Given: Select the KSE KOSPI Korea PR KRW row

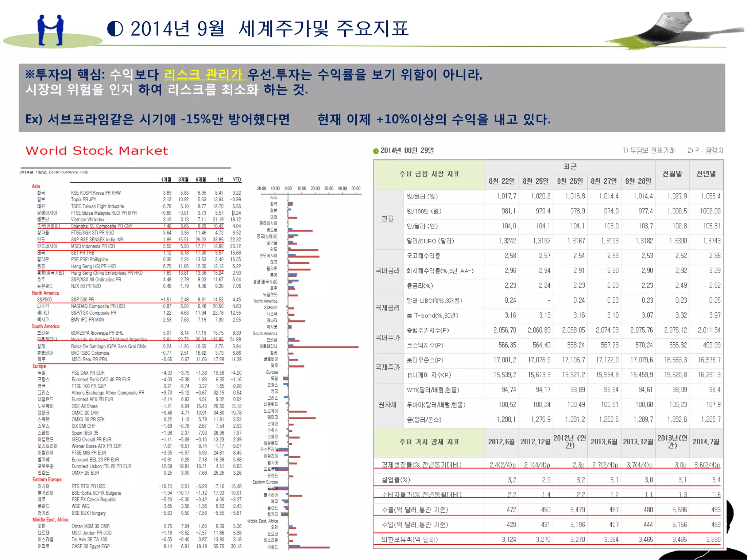Looking at the screenshot, I should [139, 193].
